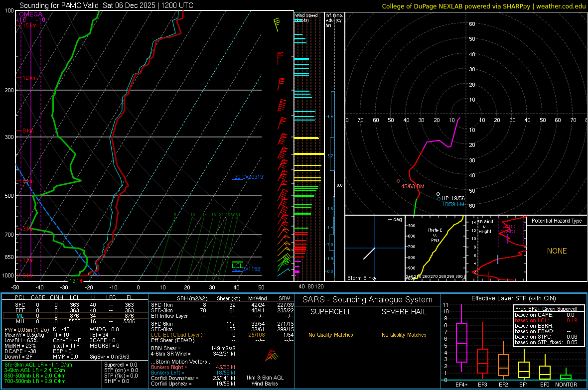
Task: Click the 'Inf. Temp. Adv.' panel header
Action: 334,20
